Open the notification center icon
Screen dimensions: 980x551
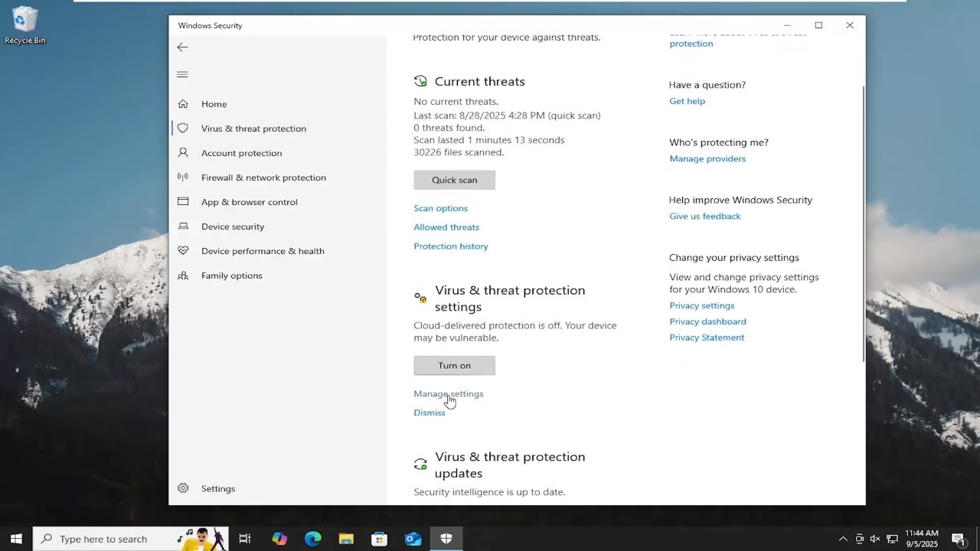coord(958,539)
